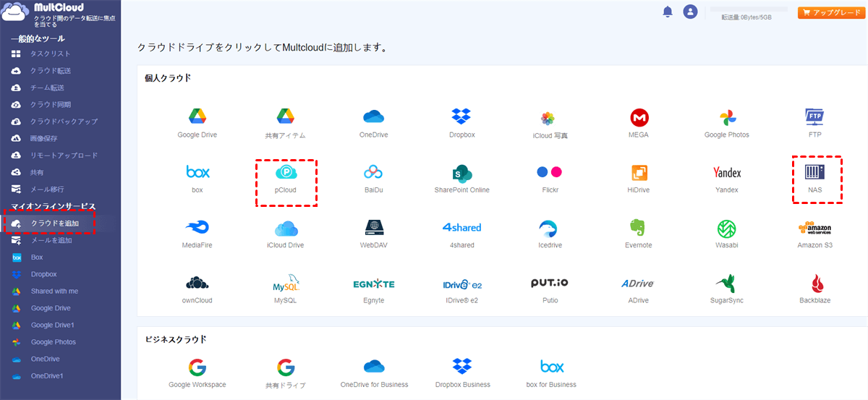This screenshot has height=400, width=868.
Task: Select box for Business
Action: tap(550, 374)
